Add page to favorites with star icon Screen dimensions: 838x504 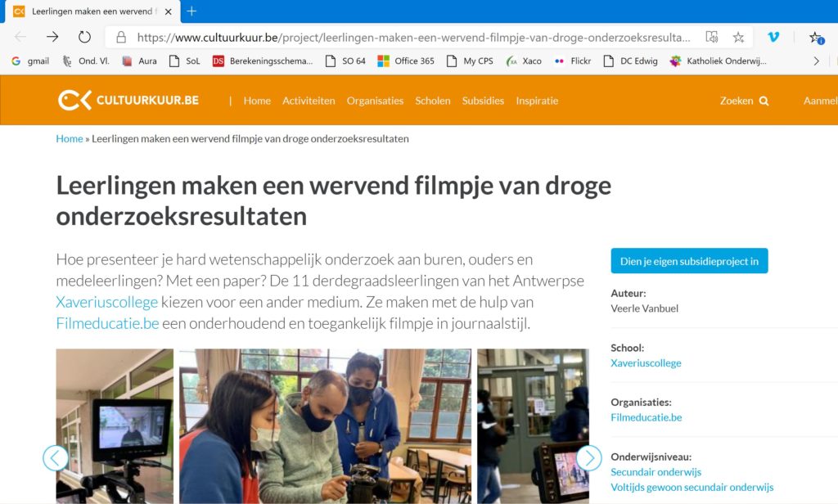(x=738, y=37)
